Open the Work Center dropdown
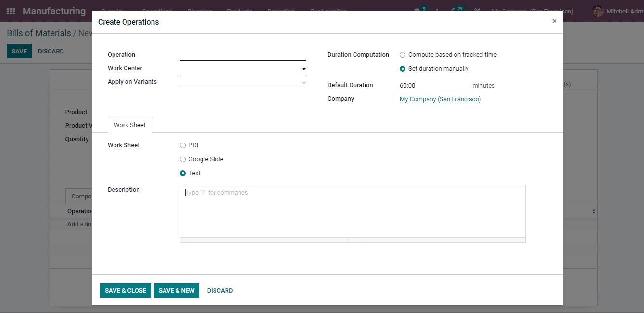Viewport: 644px width, 313px height. click(303, 69)
